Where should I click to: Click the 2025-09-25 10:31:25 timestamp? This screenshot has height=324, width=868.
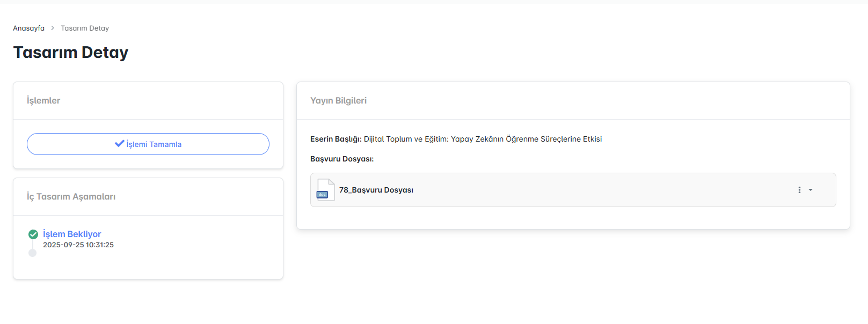point(78,245)
